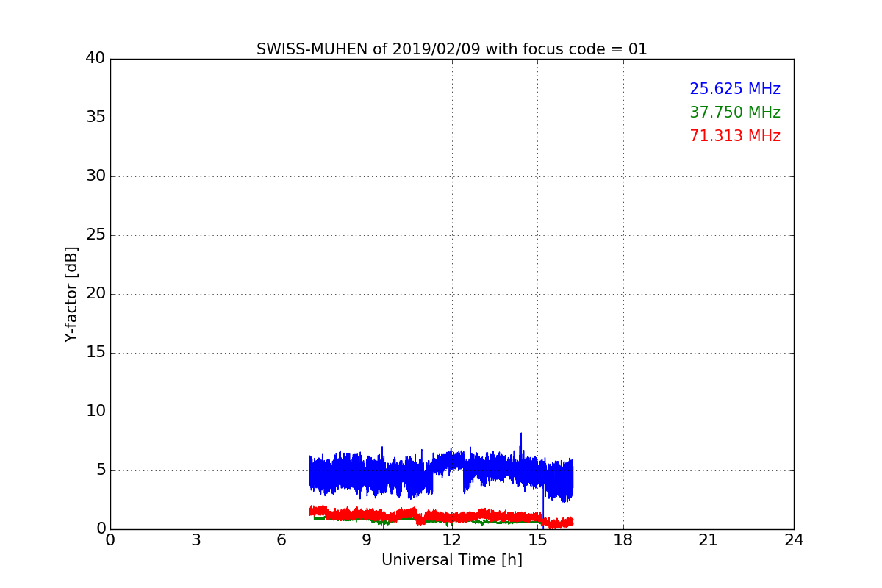Click the y-axis tick label 25
Screen dimensions: 882x588
coord(96,234)
